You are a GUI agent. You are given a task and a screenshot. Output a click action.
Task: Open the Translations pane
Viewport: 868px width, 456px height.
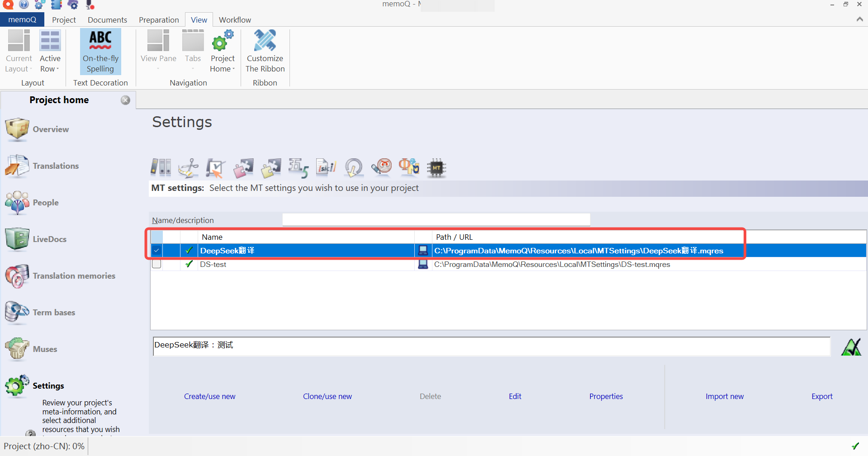42,166
